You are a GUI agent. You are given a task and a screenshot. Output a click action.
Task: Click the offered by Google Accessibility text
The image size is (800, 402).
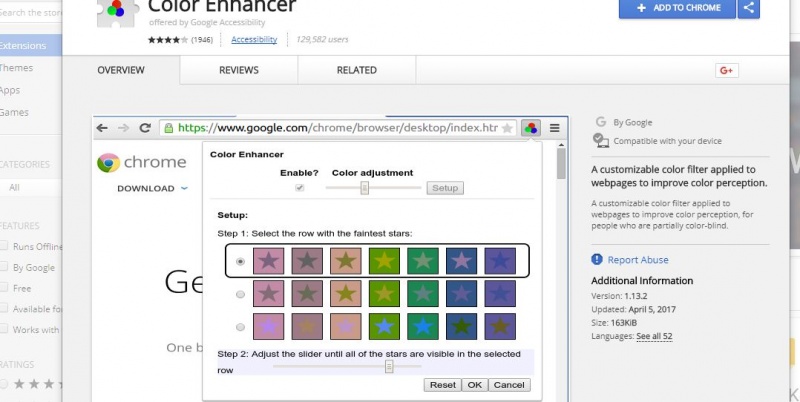click(x=207, y=22)
